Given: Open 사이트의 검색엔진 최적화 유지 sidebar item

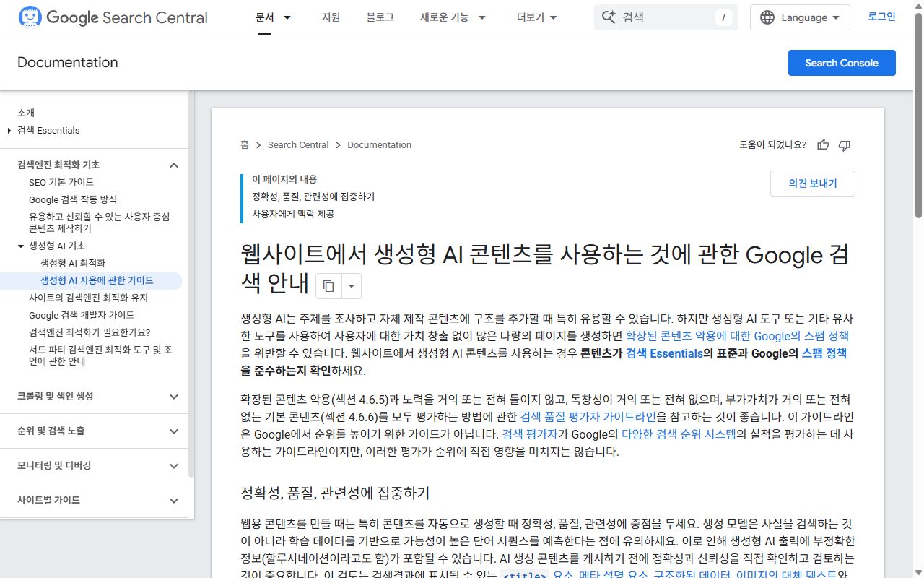Looking at the screenshot, I should pos(89,298).
